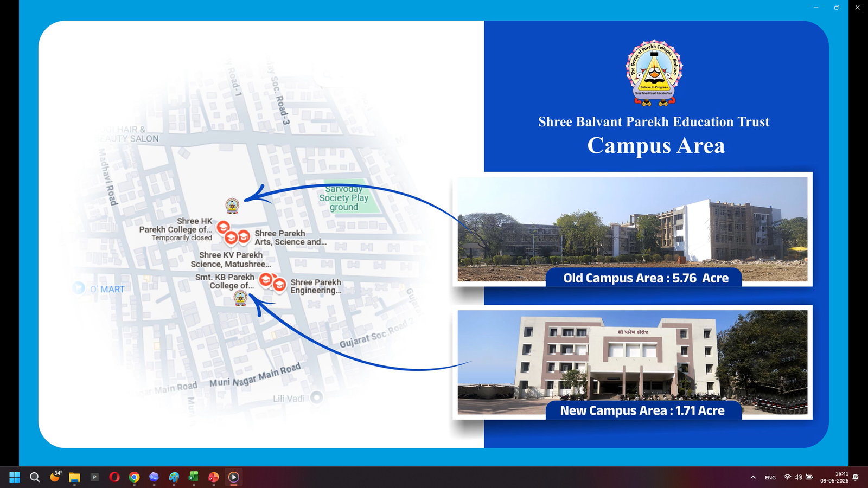Screen dimensions: 868x488
Task: Launch the Opera browser from the taskbar
Action: [x=114, y=477]
